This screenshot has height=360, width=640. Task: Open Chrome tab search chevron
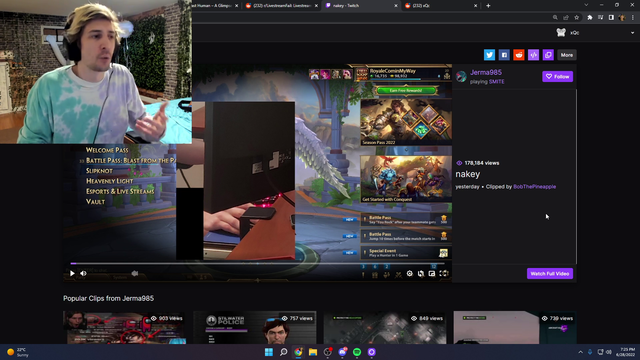point(586,5)
